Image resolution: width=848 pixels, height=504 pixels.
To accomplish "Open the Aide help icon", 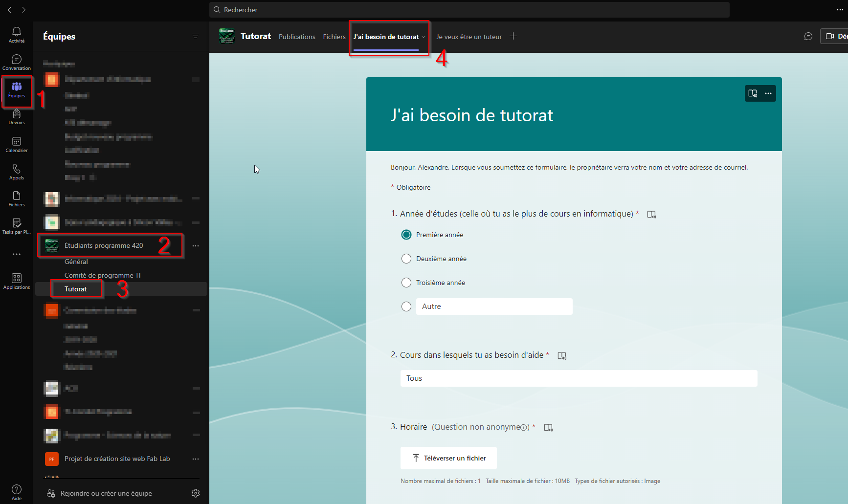I will pyautogui.click(x=16, y=492).
